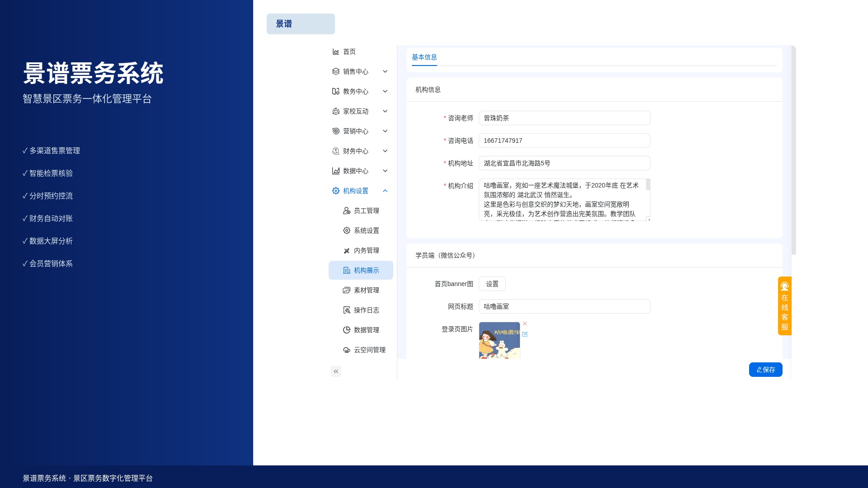The width and height of the screenshot is (868, 488).
Task: Collapse the sidebar with double-arrow icon
Action: [336, 371]
